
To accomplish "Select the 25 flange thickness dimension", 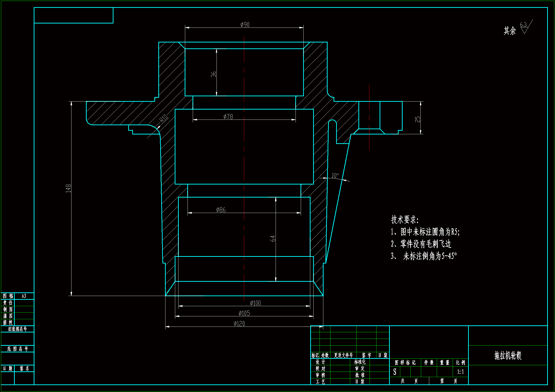I will [x=418, y=119].
